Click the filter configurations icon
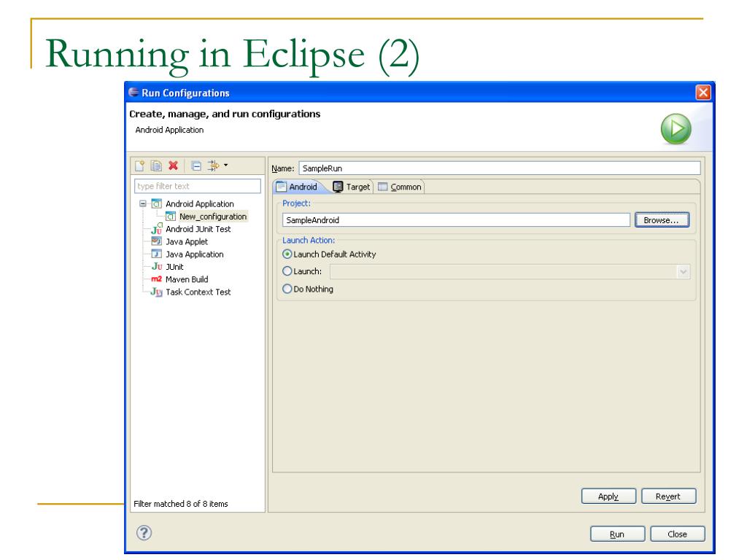 point(213,166)
